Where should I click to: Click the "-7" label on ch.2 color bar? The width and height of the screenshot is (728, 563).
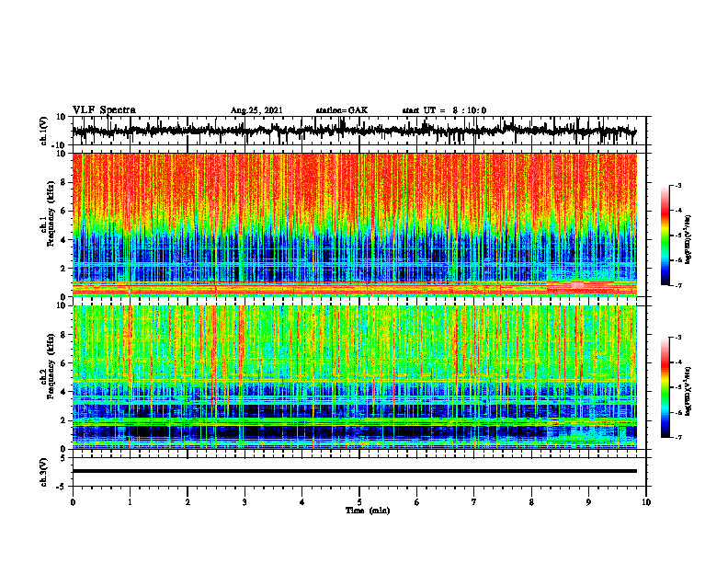[677, 437]
